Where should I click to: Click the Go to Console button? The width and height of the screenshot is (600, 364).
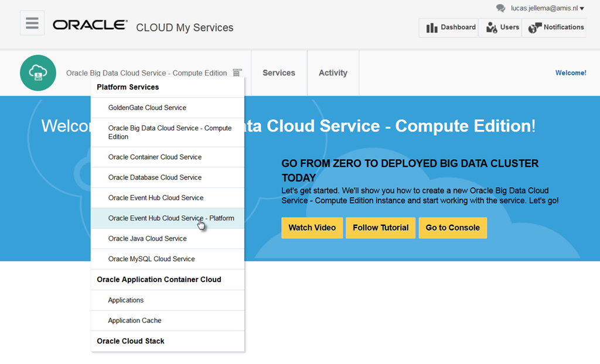point(452,228)
